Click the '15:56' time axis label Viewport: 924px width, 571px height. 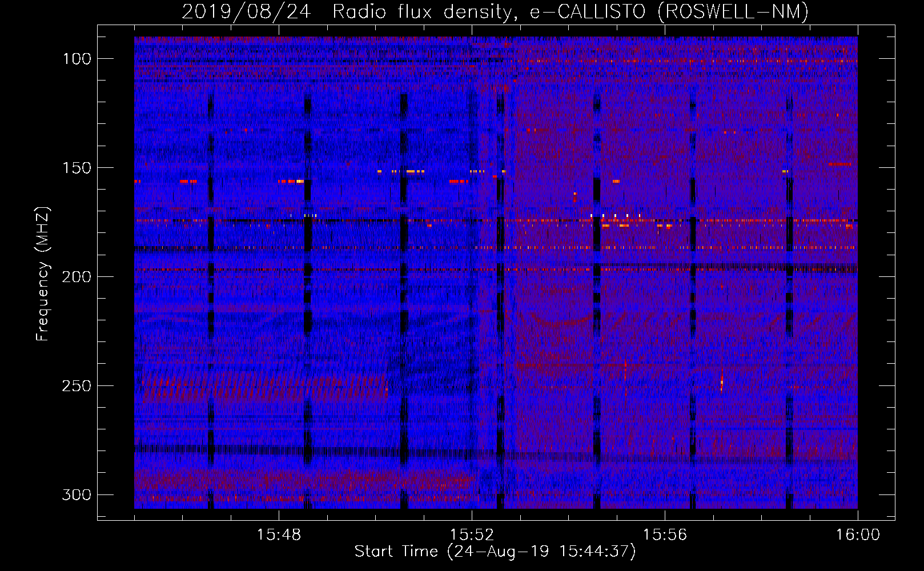click(665, 535)
